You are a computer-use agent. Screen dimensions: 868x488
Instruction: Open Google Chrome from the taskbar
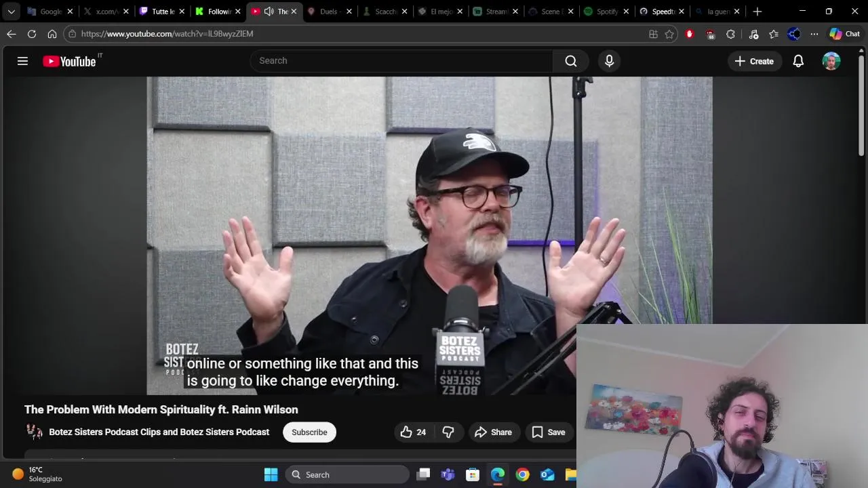click(522, 475)
